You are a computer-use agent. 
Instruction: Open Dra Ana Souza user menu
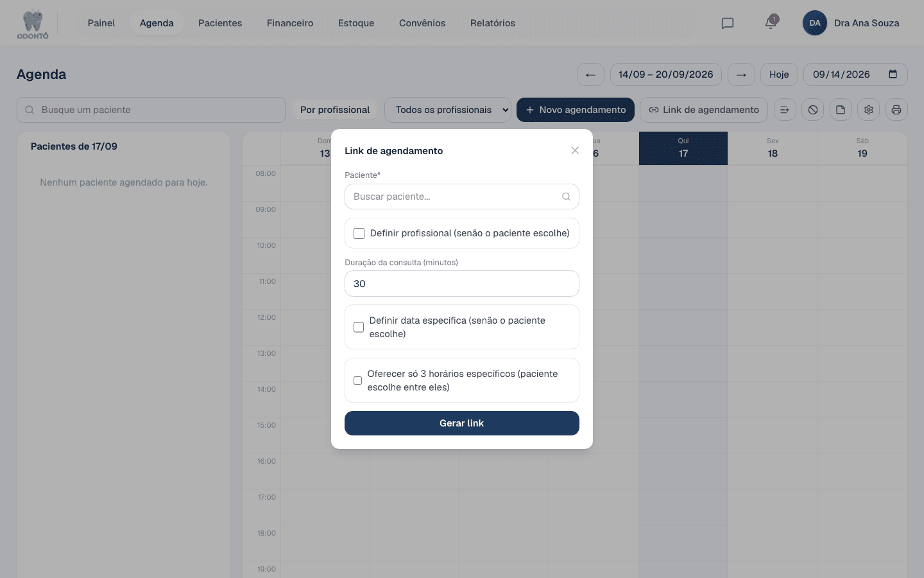click(x=851, y=23)
